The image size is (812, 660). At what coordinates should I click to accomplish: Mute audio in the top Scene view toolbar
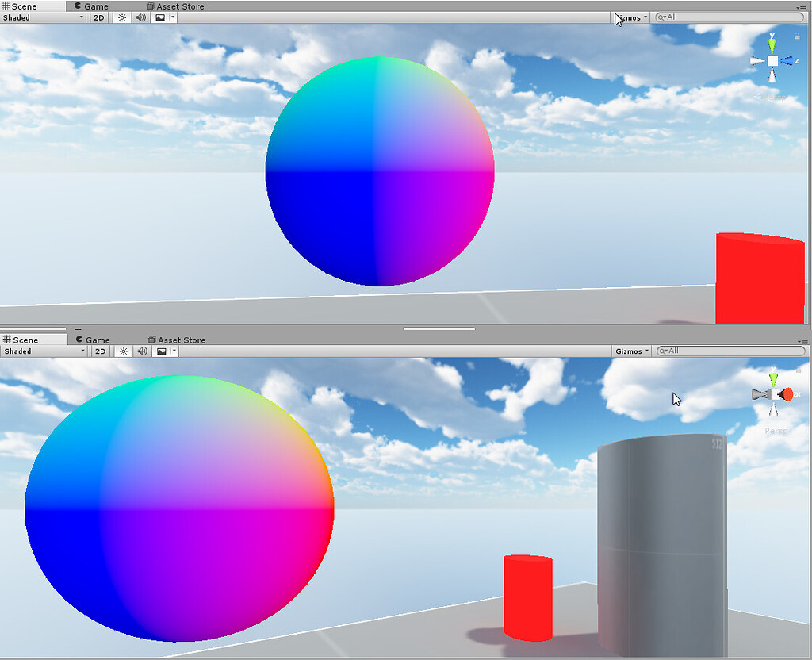pyautogui.click(x=140, y=17)
